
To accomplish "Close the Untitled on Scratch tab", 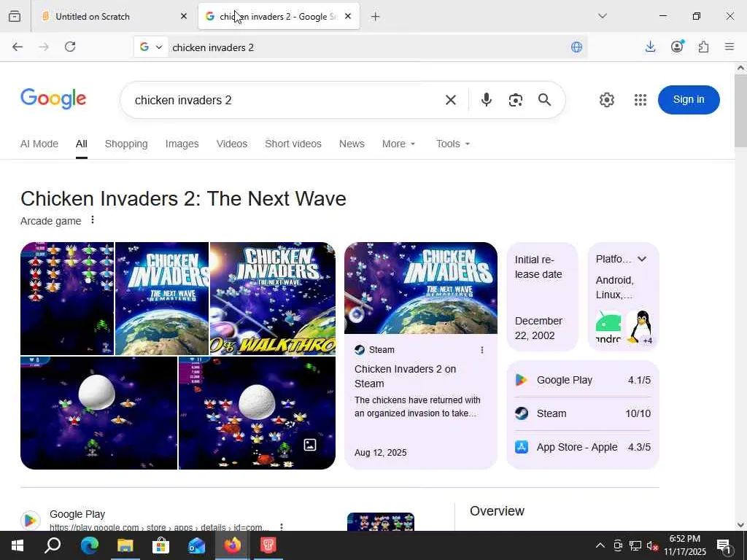I will click(184, 16).
